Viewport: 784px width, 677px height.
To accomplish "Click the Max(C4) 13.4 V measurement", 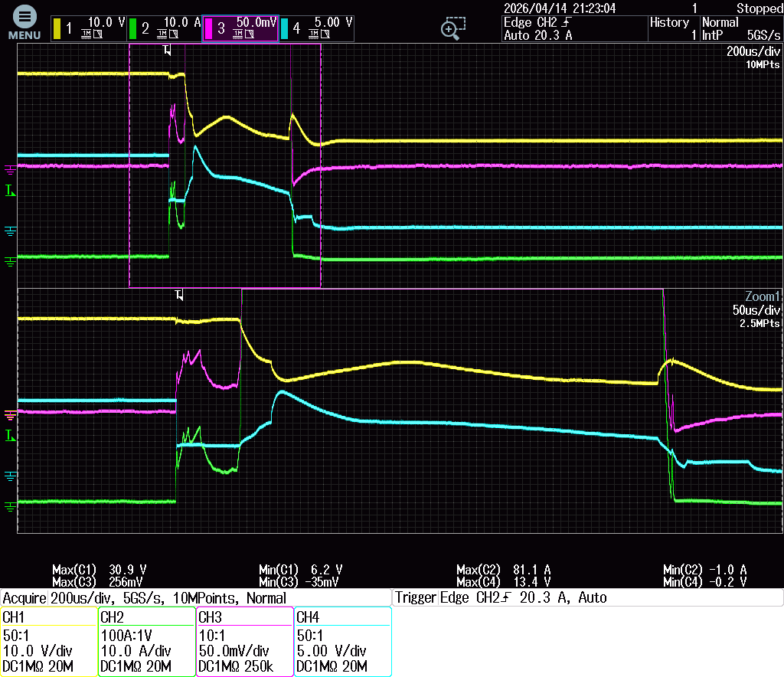I will [x=504, y=582].
